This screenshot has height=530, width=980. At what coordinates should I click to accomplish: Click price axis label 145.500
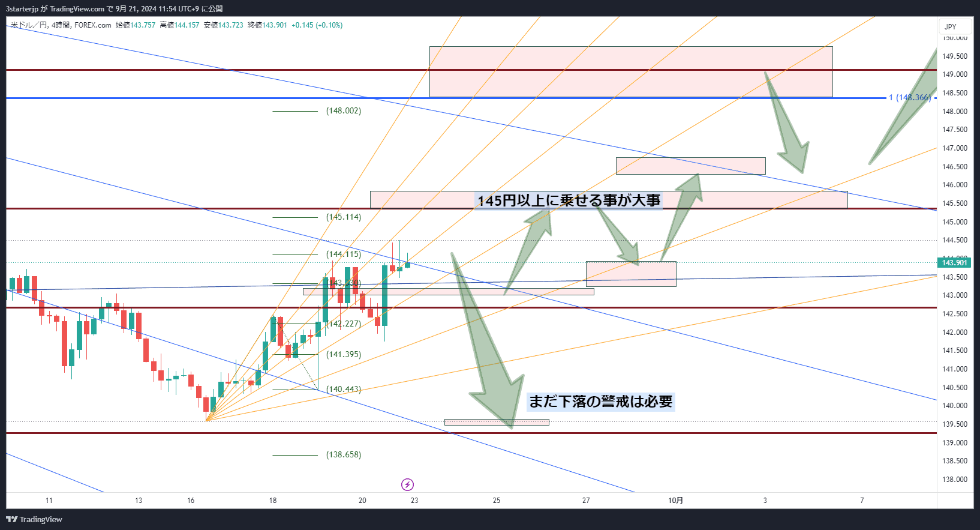[x=955, y=203]
